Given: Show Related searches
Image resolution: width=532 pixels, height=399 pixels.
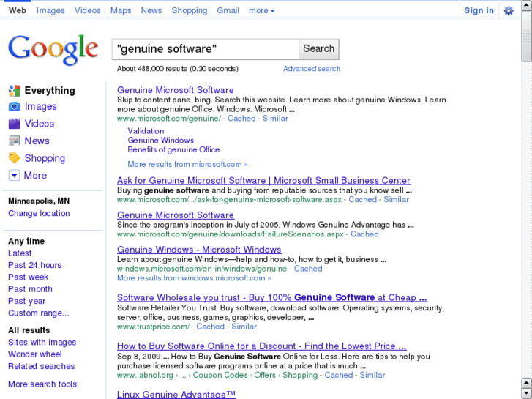Looking at the screenshot, I should 42,366.
